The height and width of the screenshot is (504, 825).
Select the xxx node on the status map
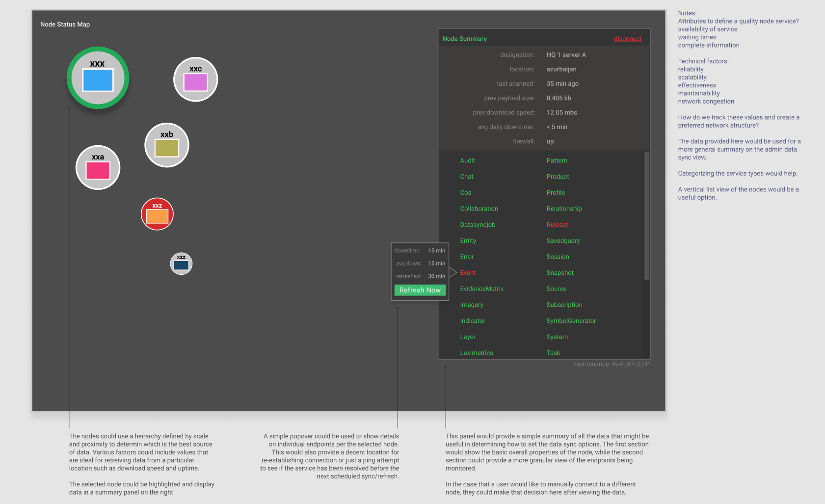[x=98, y=78]
